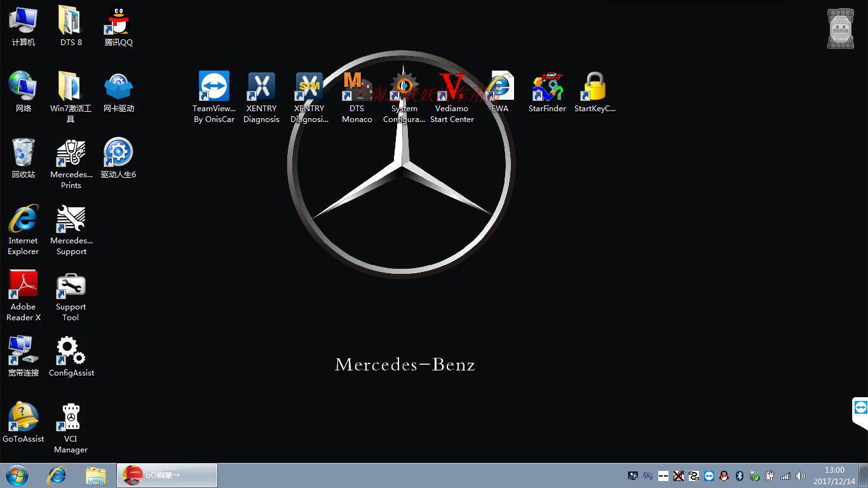Open the DTS Monaco shortcut
This screenshot has width=868, height=488.
357,97
